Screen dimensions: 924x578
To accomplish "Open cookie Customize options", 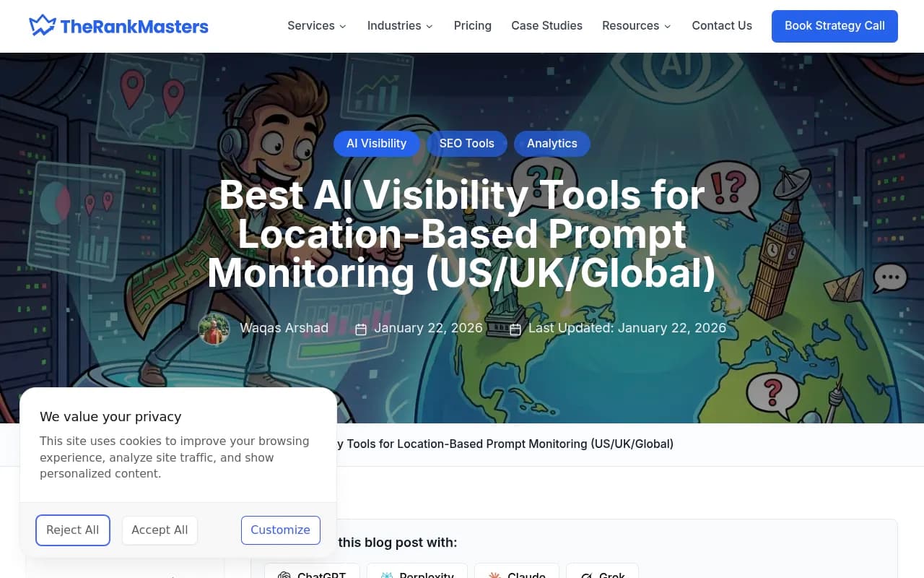I will pyautogui.click(x=280, y=530).
